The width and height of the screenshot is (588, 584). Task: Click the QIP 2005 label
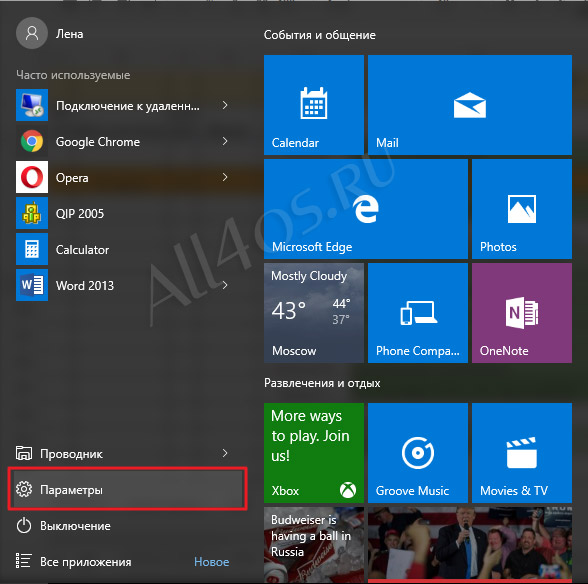tap(80, 213)
